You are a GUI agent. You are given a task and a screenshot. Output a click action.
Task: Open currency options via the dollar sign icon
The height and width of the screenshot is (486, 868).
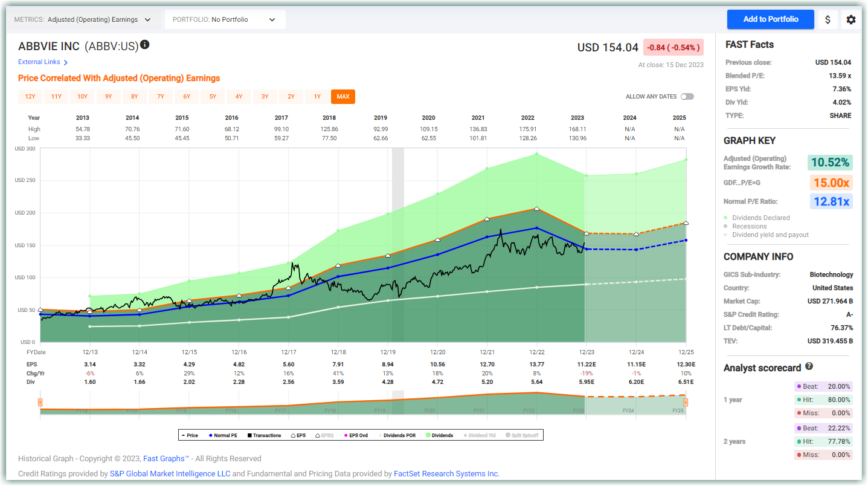coord(828,19)
